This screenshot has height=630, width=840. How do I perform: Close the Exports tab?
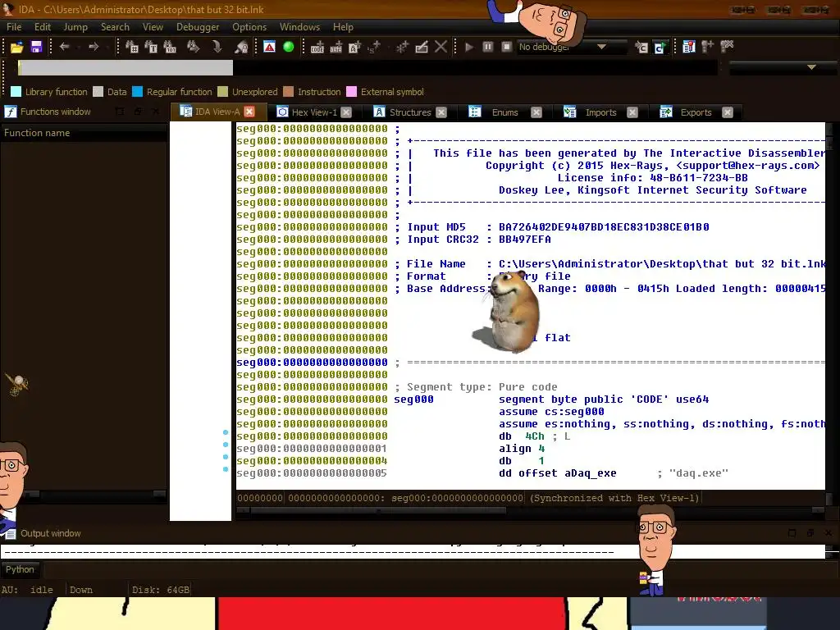pos(727,112)
